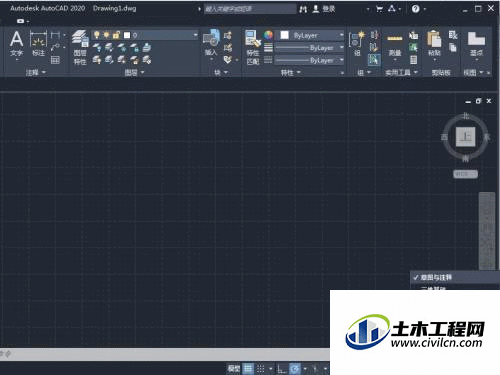Toggle grid display in status bar
Screen dimensions: 500x375
pyautogui.click(x=248, y=369)
